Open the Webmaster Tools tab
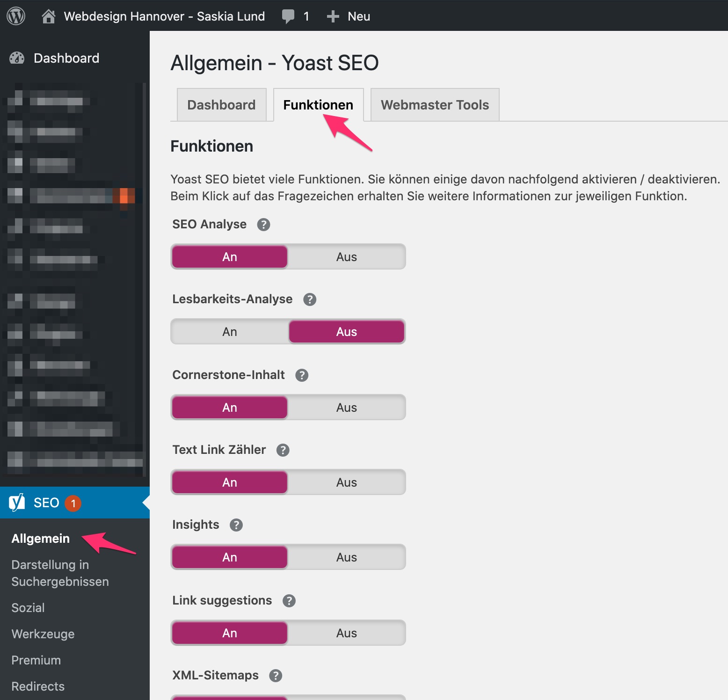This screenshot has width=728, height=700. [435, 105]
